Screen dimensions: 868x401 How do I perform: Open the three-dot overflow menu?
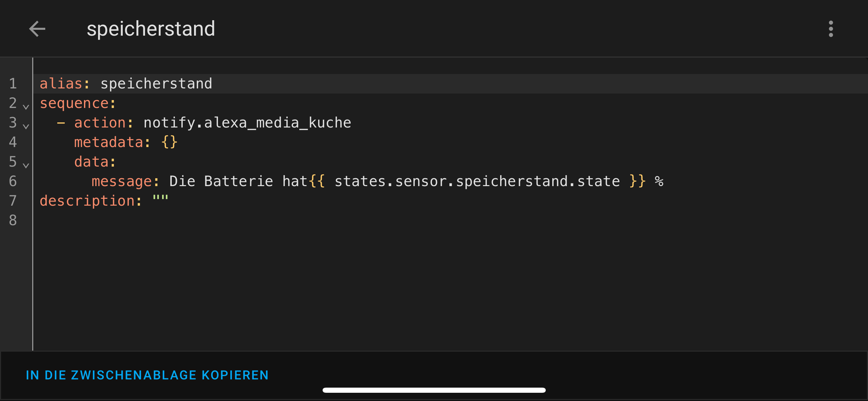831,29
